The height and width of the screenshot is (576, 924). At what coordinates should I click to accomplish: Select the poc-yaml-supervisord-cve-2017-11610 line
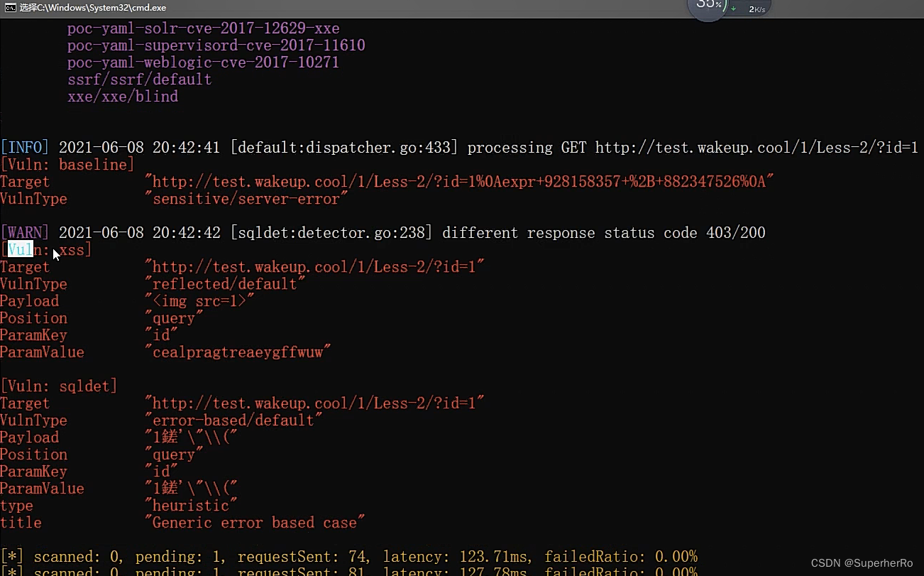[216, 46]
